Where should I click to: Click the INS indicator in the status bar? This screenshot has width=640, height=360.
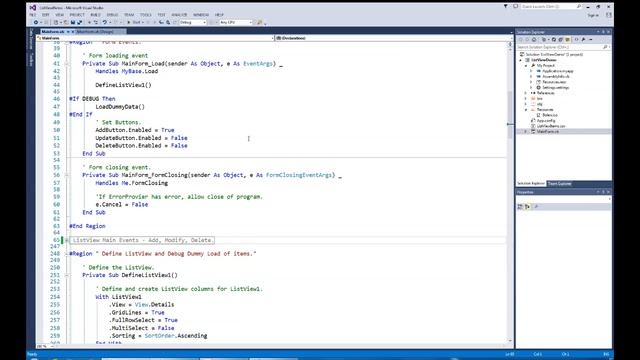click(606, 354)
